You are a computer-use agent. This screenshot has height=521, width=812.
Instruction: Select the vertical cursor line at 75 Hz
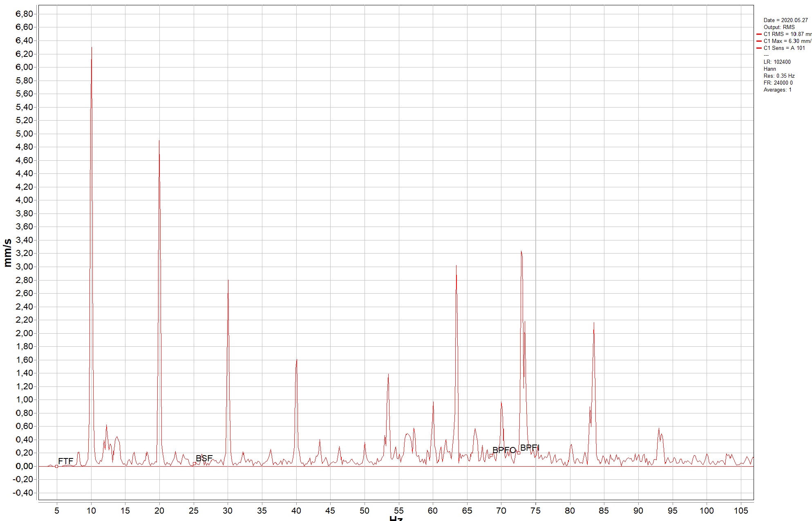(535, 252)
